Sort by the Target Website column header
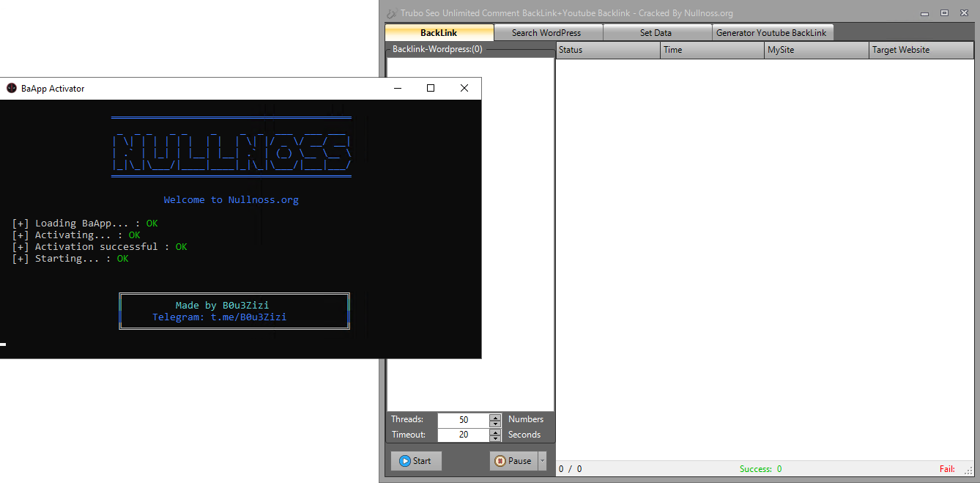Screen dimensions: 980x483 point(921,50)
